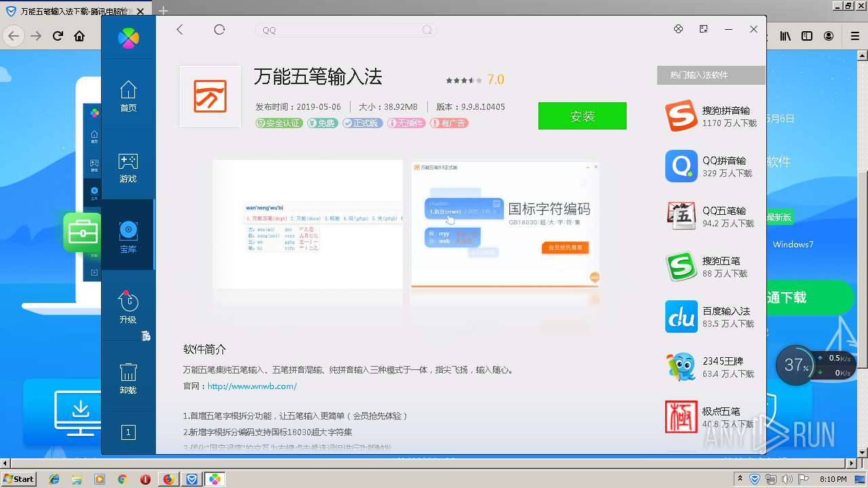868x488 pixels.
Task: Open Firefox account icon
Action: click(x=829, y=36)
